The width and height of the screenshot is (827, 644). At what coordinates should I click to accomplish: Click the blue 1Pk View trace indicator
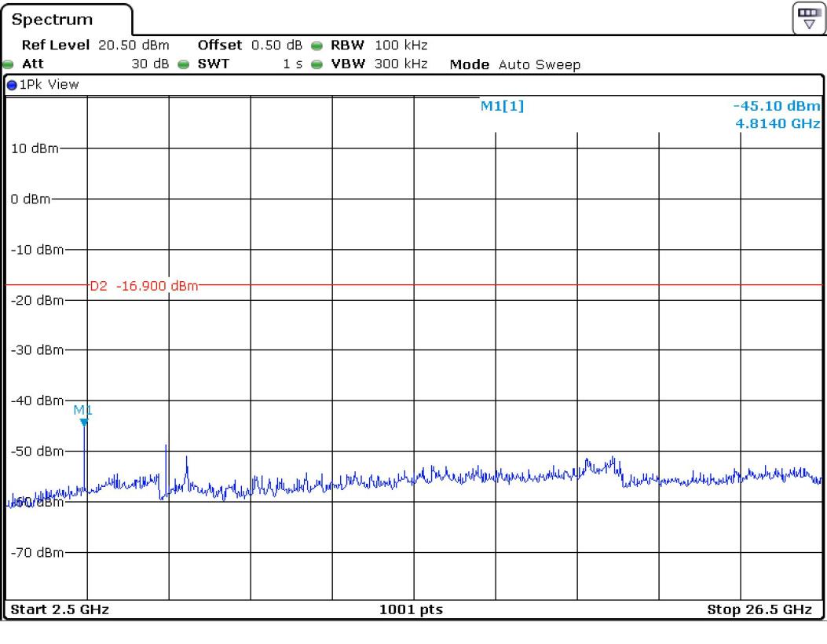[x=12, y=85]
